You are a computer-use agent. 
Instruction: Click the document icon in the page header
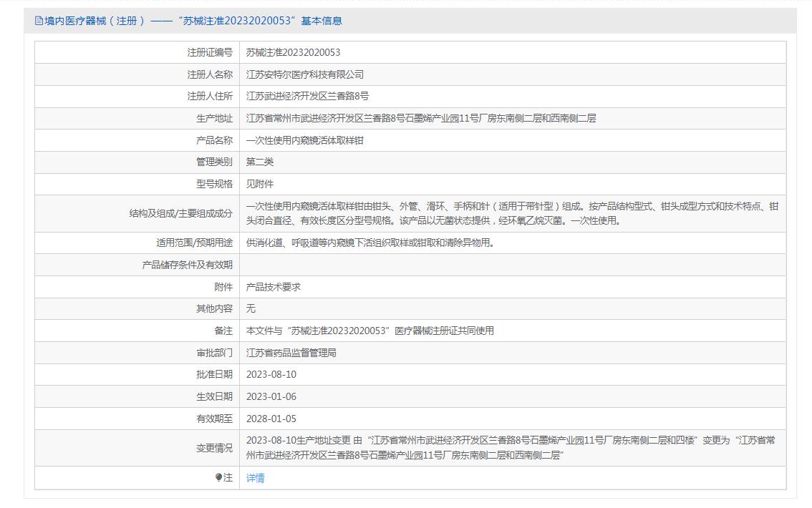tap(39, 21)
